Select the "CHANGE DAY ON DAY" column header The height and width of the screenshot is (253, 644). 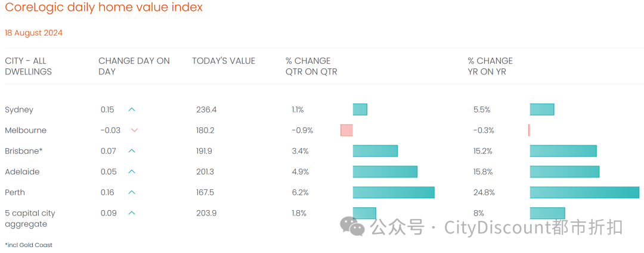(134, 66)
